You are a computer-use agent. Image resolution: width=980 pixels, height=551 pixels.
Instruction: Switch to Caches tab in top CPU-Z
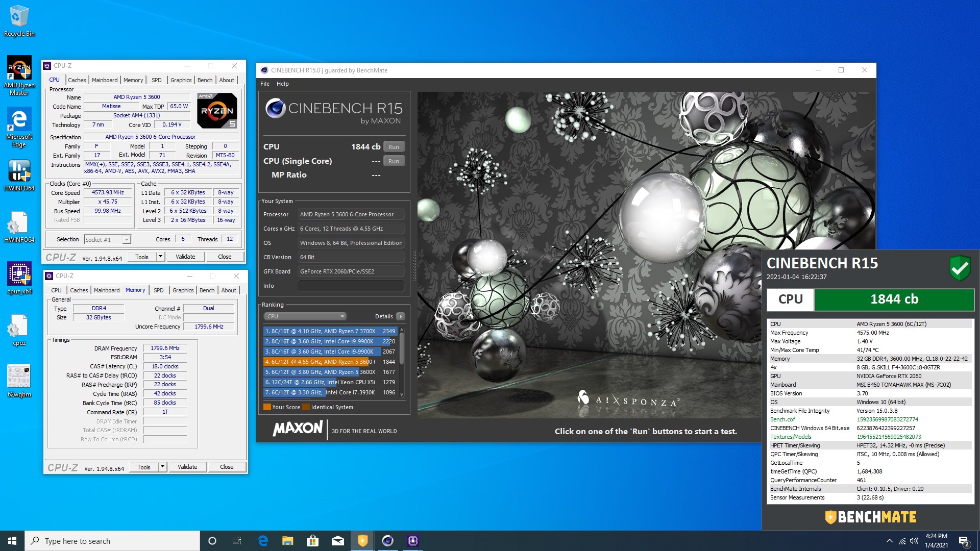click(x=77, y=80)
